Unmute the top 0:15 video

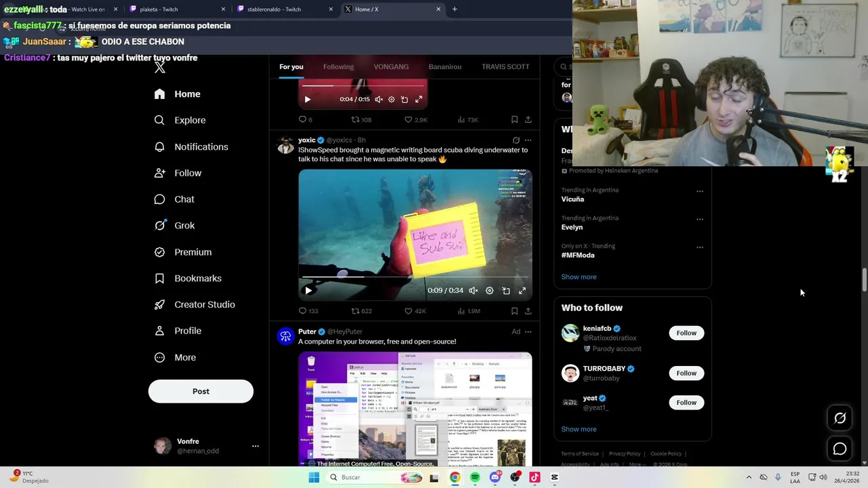click(x=378, y=99)
